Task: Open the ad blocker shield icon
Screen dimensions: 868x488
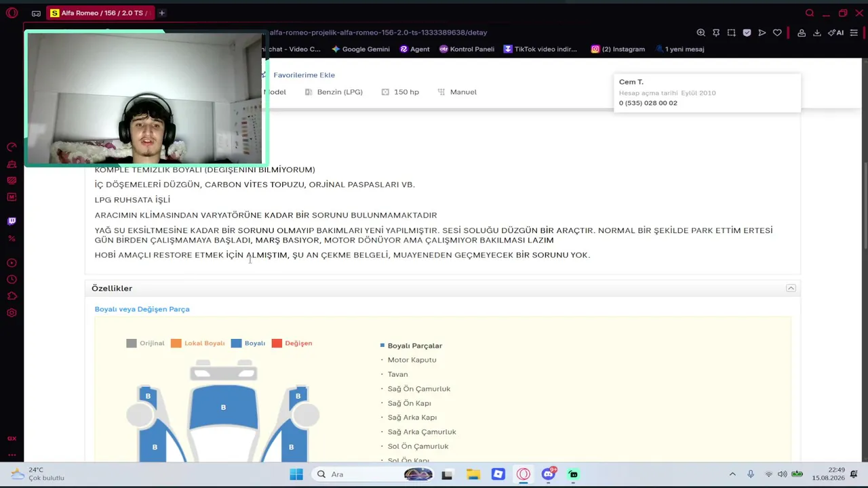Action: [747, 33]
